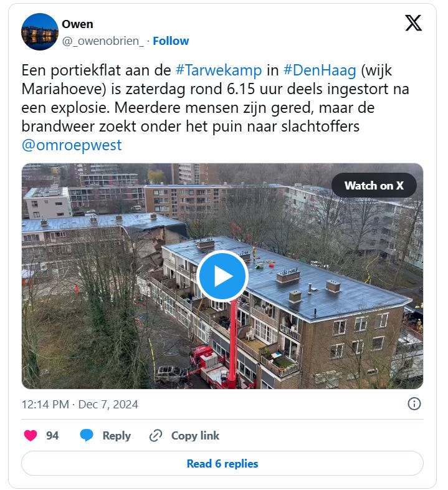
Task: Click the Owen display name
Action: tap(77, 24)
